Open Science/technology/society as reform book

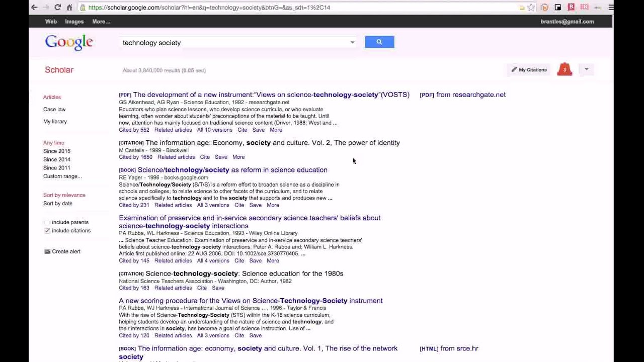232,170
